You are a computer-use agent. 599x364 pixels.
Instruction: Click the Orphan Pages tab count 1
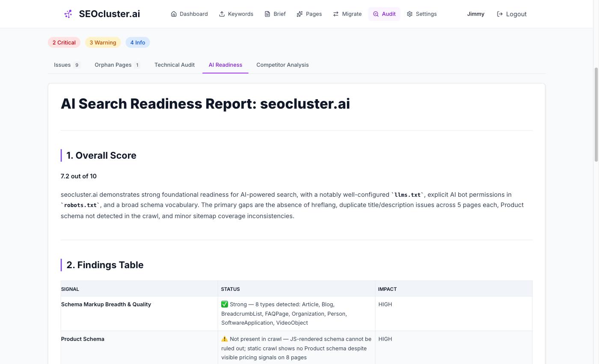coord(137,65)
